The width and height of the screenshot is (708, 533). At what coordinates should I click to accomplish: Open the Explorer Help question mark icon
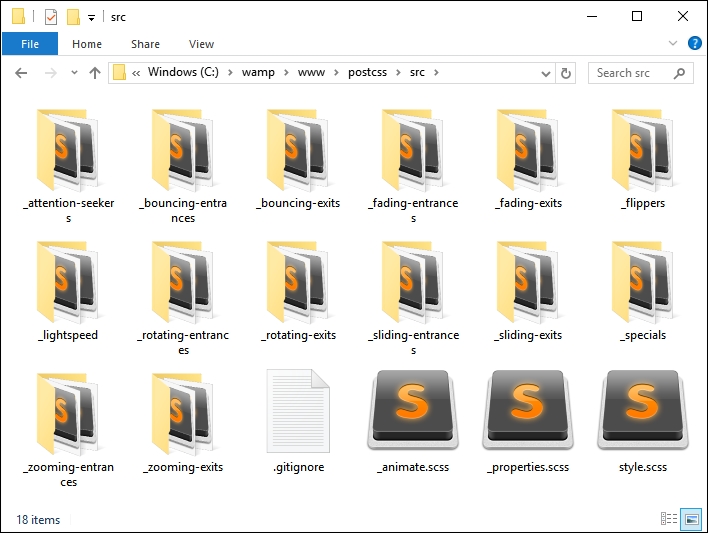[694, 43]
